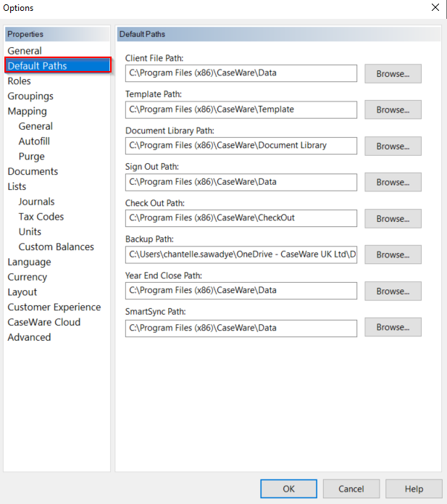
Task: Select Groupings in the sidebar
Action: (x=30, y=96)
